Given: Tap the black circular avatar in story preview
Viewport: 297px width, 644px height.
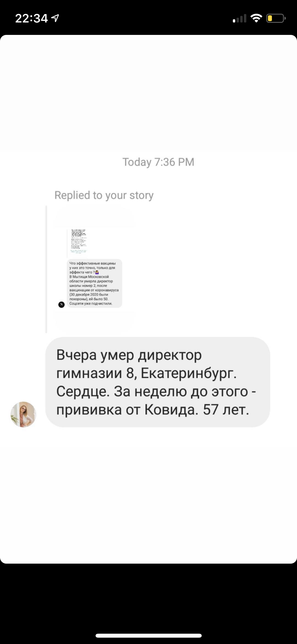Looking at the screenshot, I should [61, 305].
